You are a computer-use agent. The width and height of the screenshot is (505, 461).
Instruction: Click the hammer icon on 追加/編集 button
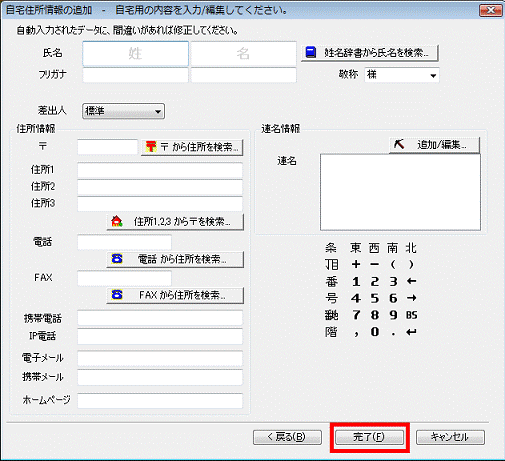point(399,144)
